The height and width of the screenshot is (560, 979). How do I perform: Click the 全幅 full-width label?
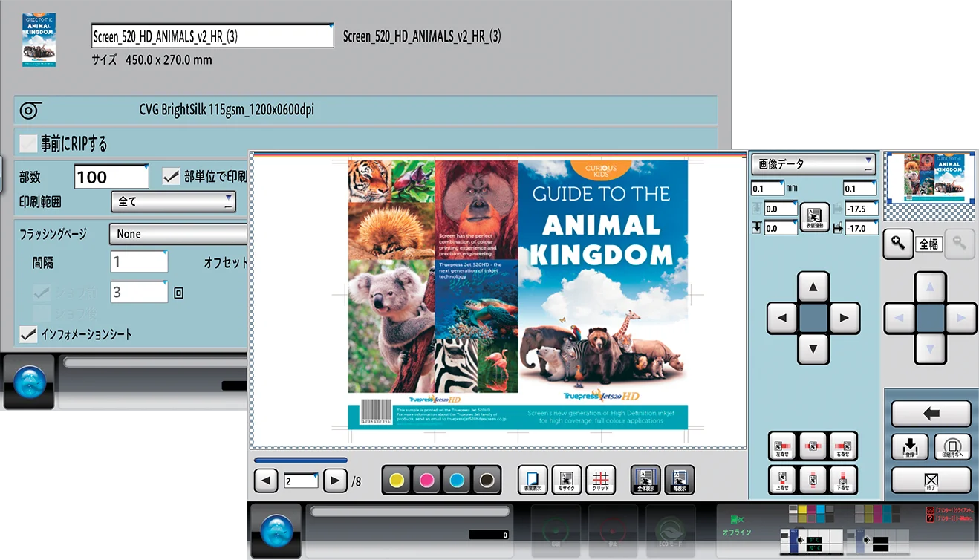click(929, 244)
